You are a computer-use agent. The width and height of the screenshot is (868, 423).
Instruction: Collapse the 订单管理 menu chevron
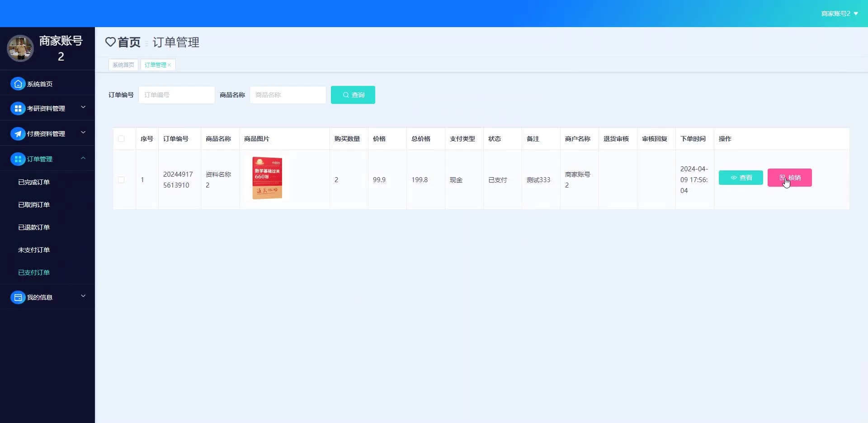click(83, 158)
